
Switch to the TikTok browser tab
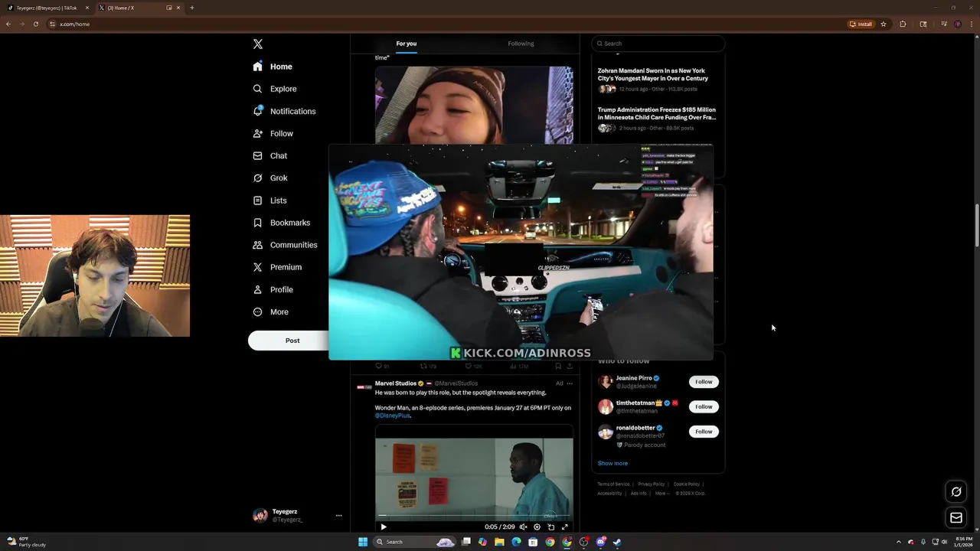pos(47,8)
